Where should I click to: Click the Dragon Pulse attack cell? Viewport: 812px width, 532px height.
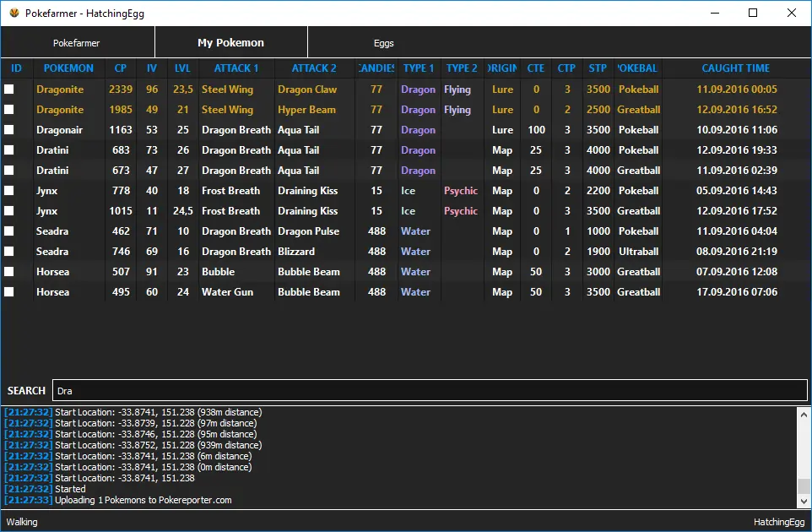[x=309, y=231]
